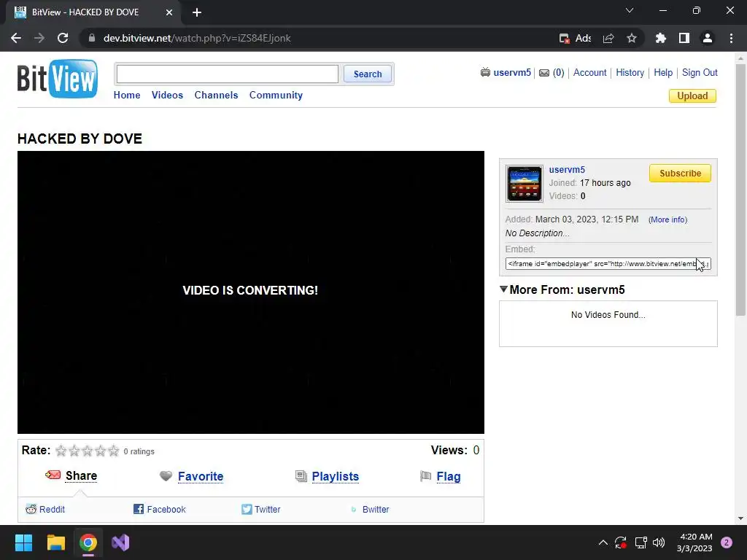The width and height of the screenshot is (747, 560).
Task: Go back with browser back arrow
Action: pyautogui.click(x=16, y=38)
